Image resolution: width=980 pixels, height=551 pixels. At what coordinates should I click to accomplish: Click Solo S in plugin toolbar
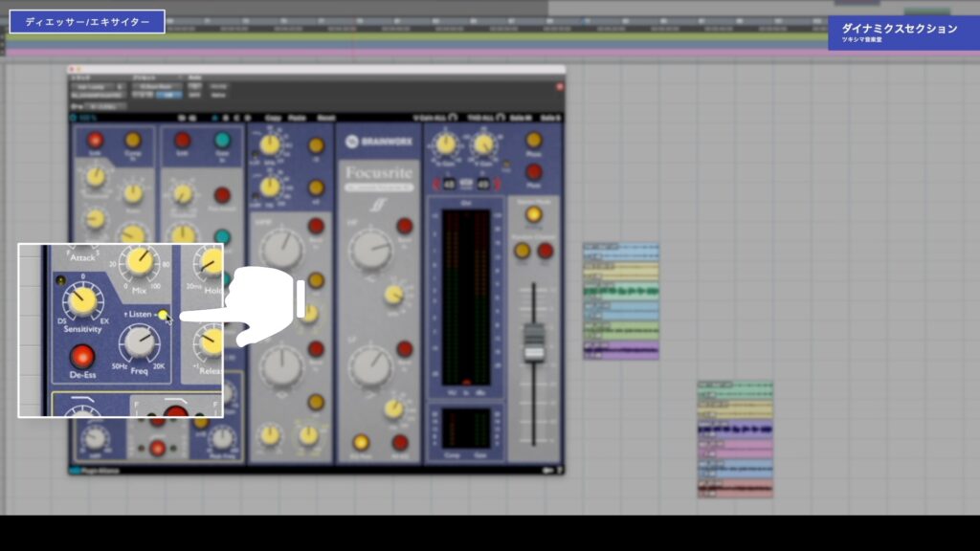pos(550,118)
